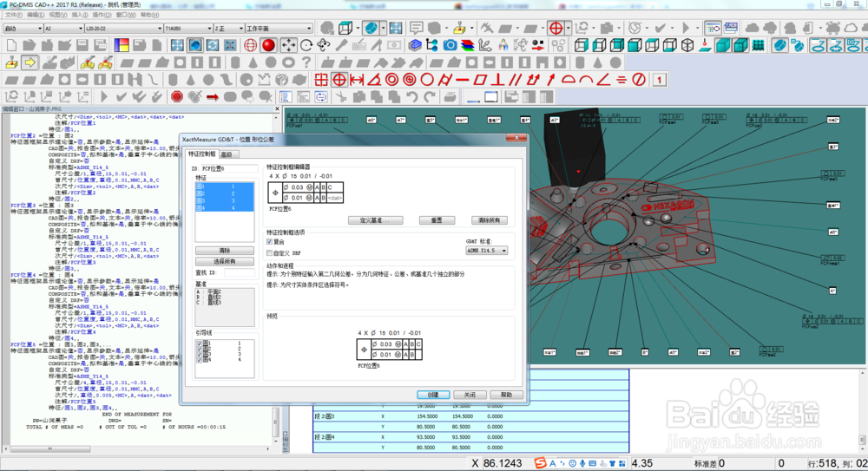Select the Circularity dimension icon

pyautogui.click(x=427, y=80)
